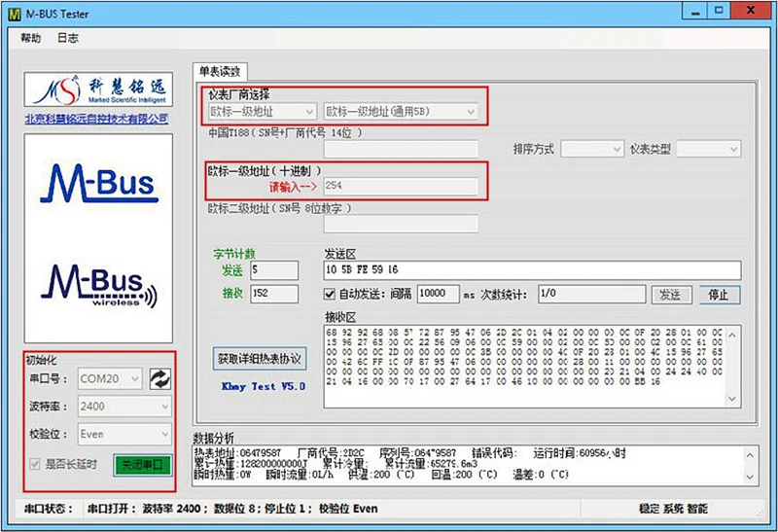
Task: Click the 接收区 scrollbar up arrow
Action: click(732, 335)
